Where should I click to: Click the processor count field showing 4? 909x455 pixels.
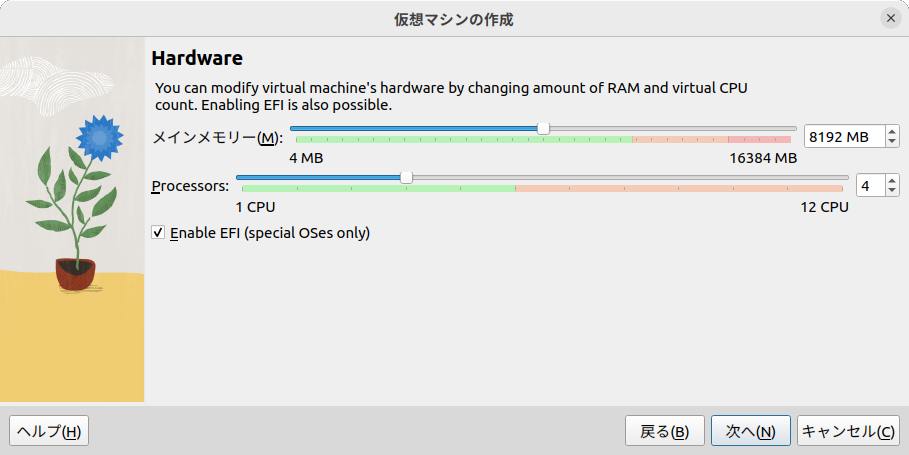[x=870, y=186]
